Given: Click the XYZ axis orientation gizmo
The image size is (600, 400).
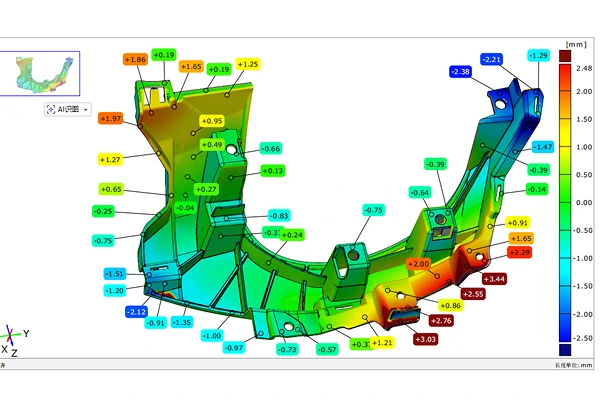Looking at the screenshot, I should [15, 340].
